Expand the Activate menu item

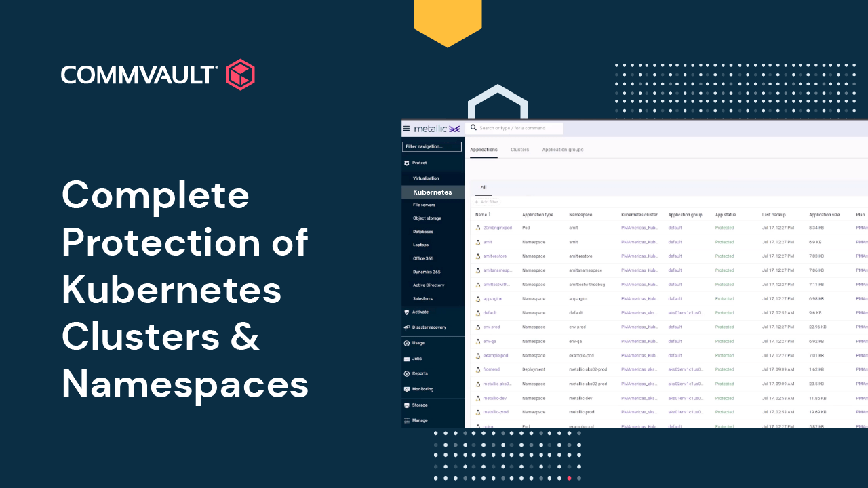tap(420, 312)
